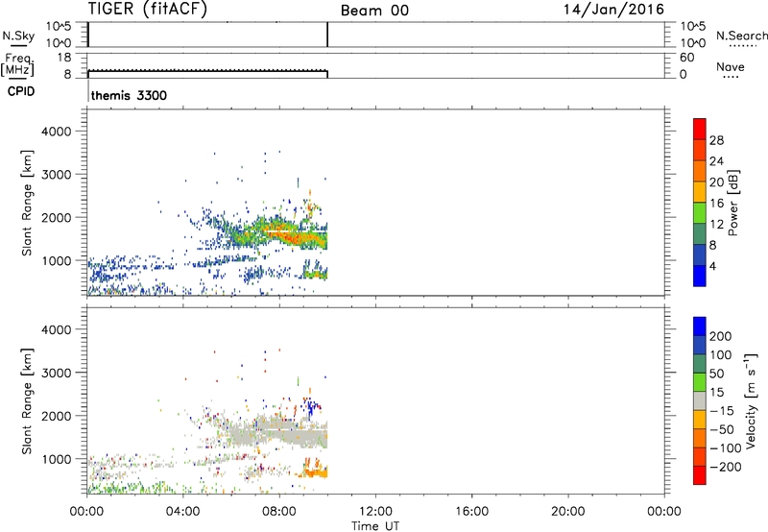Click the TIGER (fitACF) title
The width and height of the screenshot is (768, 532).
(x=148, y=9)
